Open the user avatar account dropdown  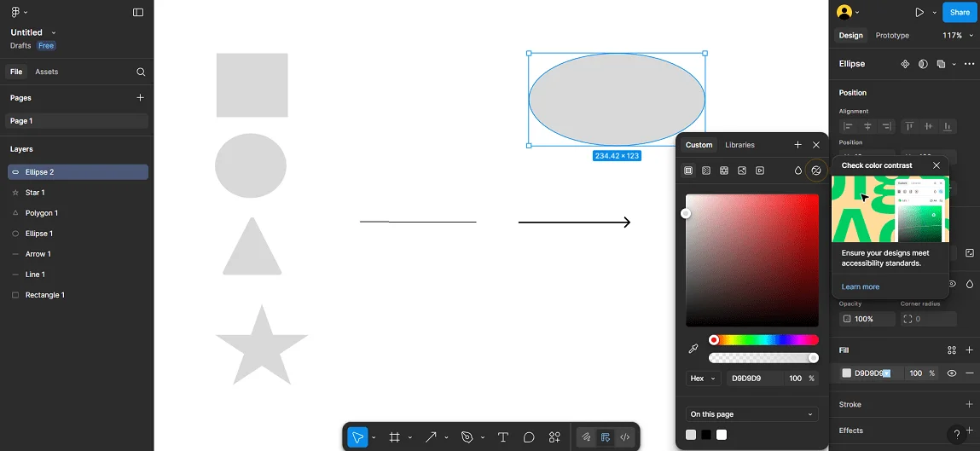pyautogui.click(x=848, y=12)
